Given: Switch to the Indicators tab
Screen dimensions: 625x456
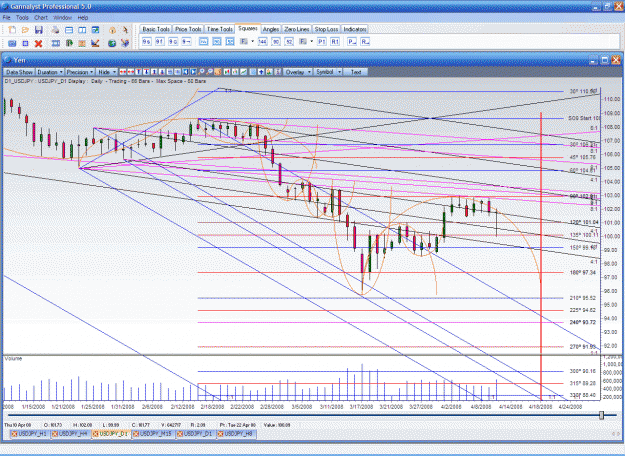Looking at the screenshot, I should (354, 29).
